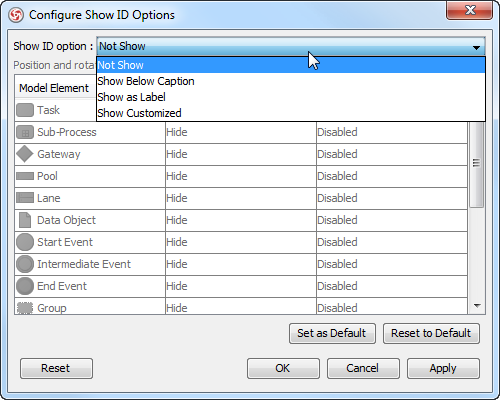
Task: Click Set as Default button
Action: [x=332, y=333]
